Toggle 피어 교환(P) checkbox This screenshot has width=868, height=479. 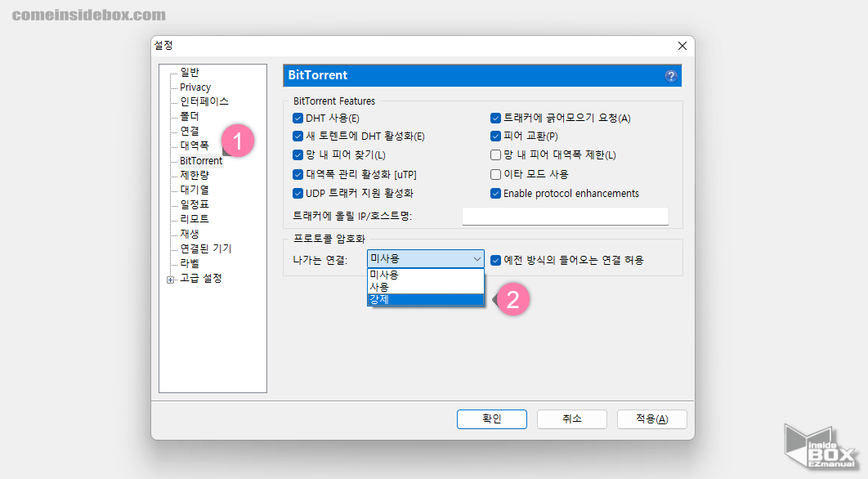(495, 137)
